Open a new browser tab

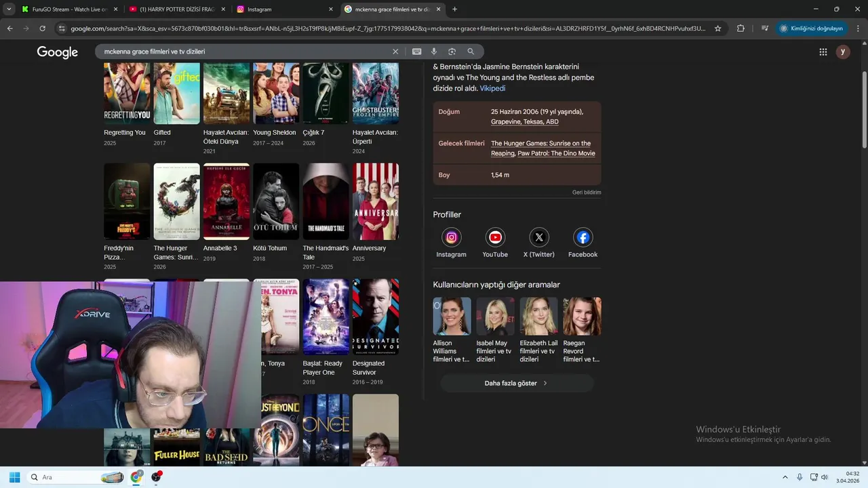454,9
